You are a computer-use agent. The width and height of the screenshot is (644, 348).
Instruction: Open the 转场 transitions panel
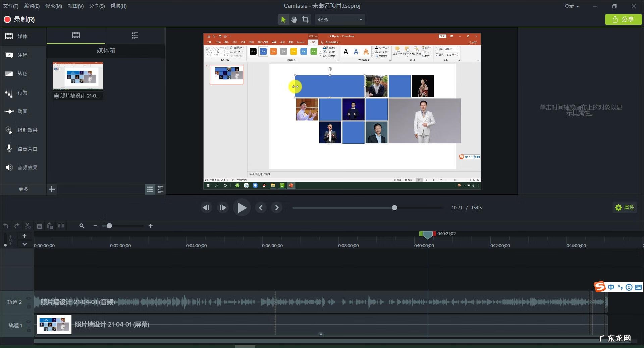(23, 74)
